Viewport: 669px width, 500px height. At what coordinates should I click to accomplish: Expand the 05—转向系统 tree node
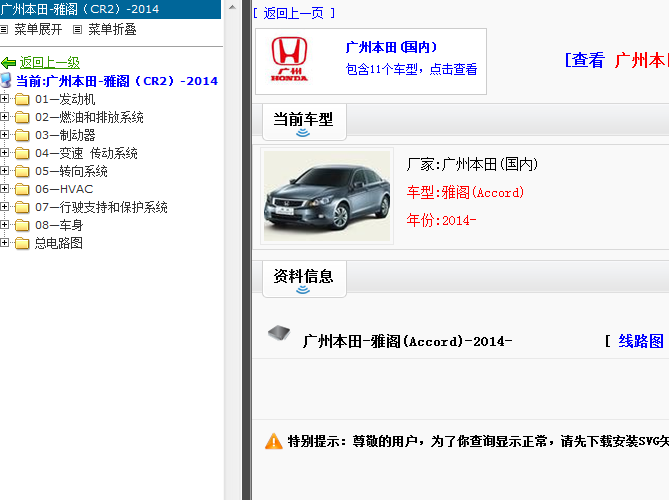4,171
